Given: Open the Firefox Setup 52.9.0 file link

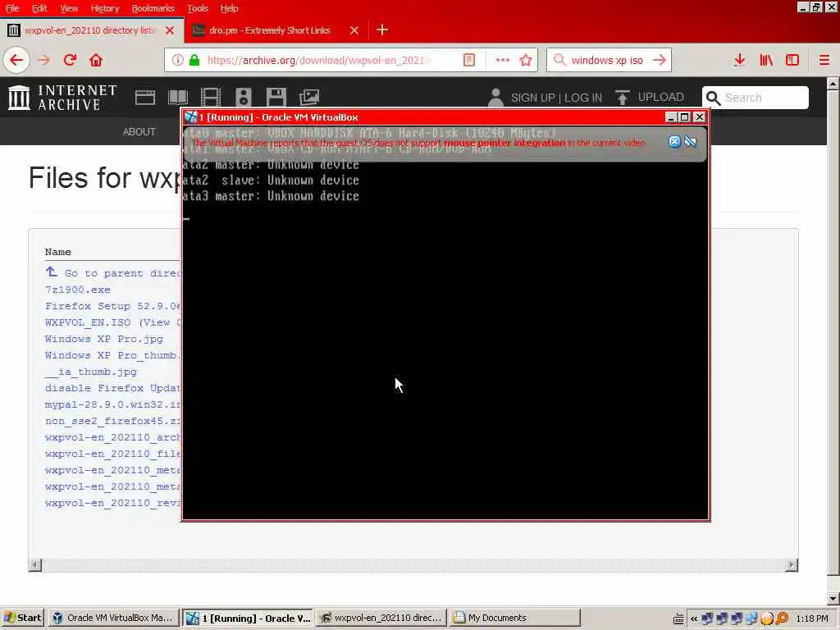Looking at the screenshot, I should [x=113, y=306].
